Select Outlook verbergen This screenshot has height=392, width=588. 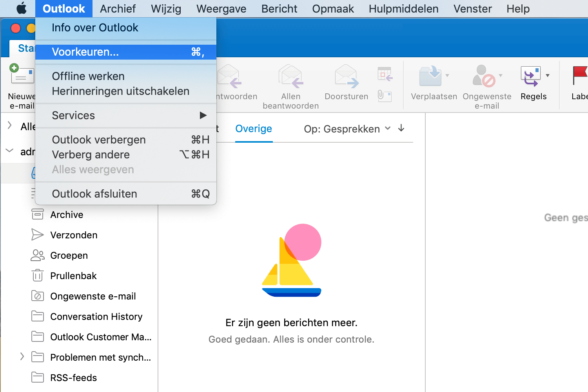tap(126, 140)
